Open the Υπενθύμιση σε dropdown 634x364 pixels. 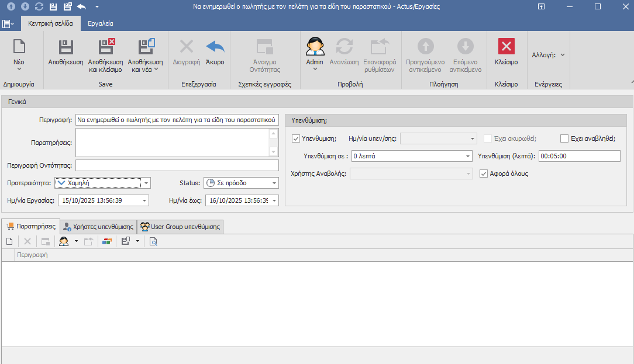[x=468, y=156]
